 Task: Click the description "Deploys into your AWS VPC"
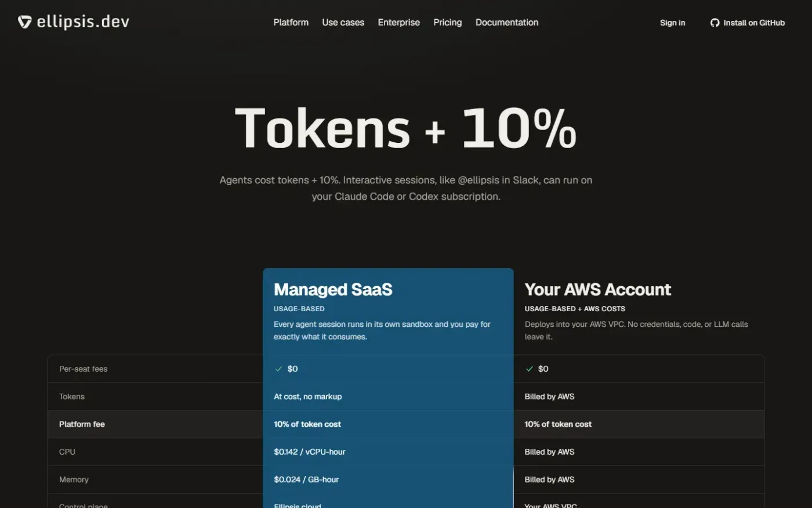point(636,330)
